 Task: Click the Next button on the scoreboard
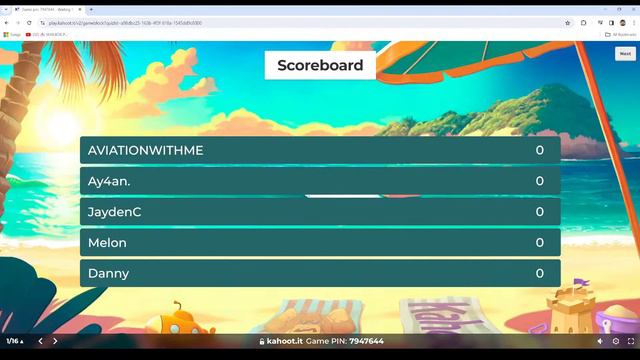point(625,53)
